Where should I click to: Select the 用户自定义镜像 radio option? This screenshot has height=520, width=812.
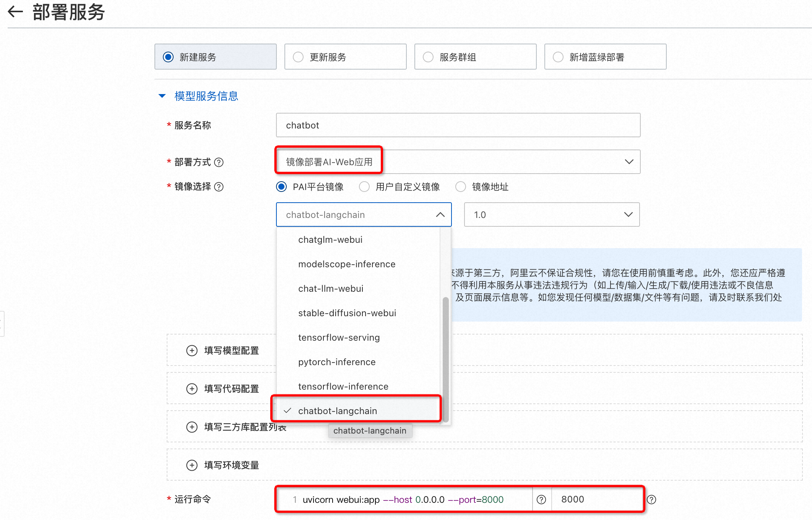pyautogui.click(x=364, y=187)
